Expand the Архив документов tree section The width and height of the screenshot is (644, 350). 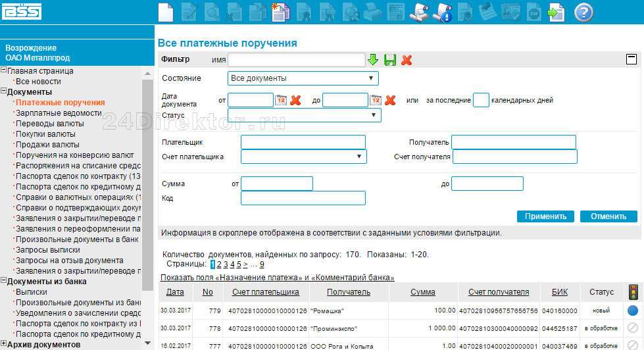tap(3, 344)
